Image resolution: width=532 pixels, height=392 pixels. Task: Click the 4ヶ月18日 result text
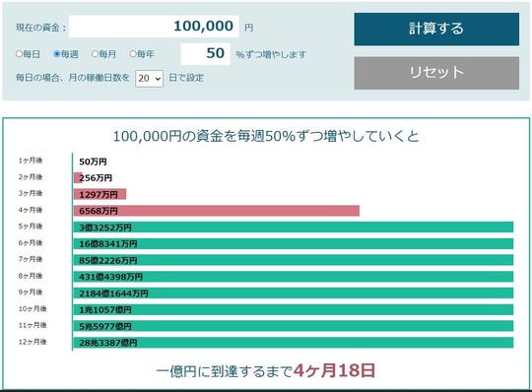(334, 370)
